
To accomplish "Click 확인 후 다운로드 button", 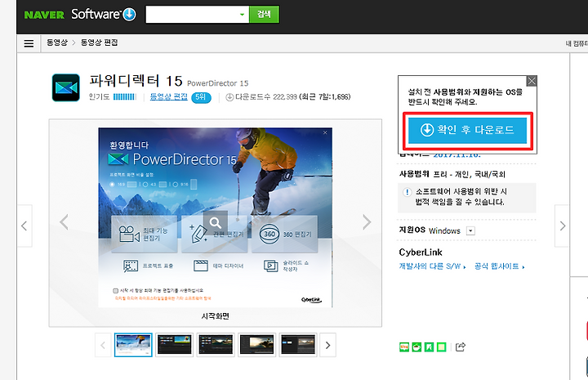I will pos(468,130).
